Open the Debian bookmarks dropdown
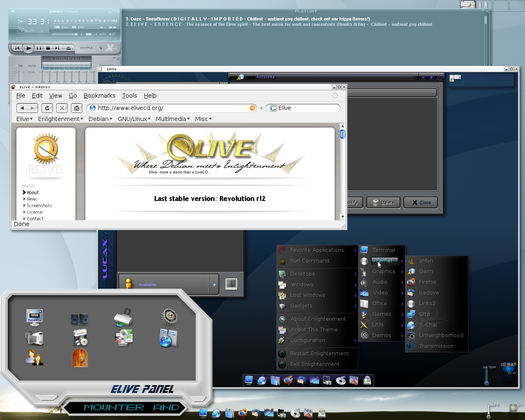The width and height of the screenshot is (525, 420). coord(100,119)
